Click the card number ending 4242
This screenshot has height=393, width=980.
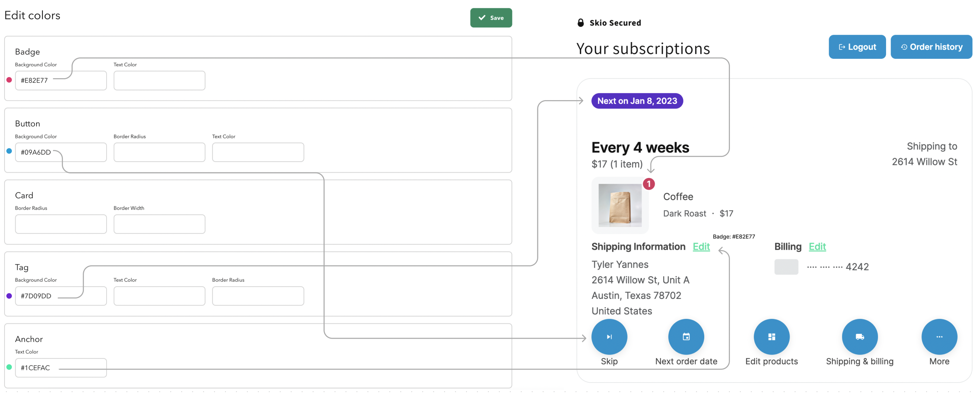coord(838,267)
